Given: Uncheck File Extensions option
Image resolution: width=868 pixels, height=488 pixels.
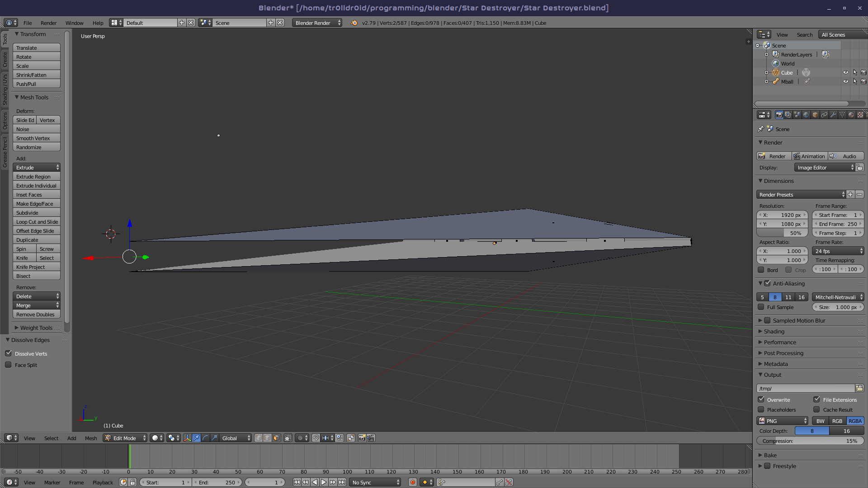Looking at the screenshot, I should [817, 399].
